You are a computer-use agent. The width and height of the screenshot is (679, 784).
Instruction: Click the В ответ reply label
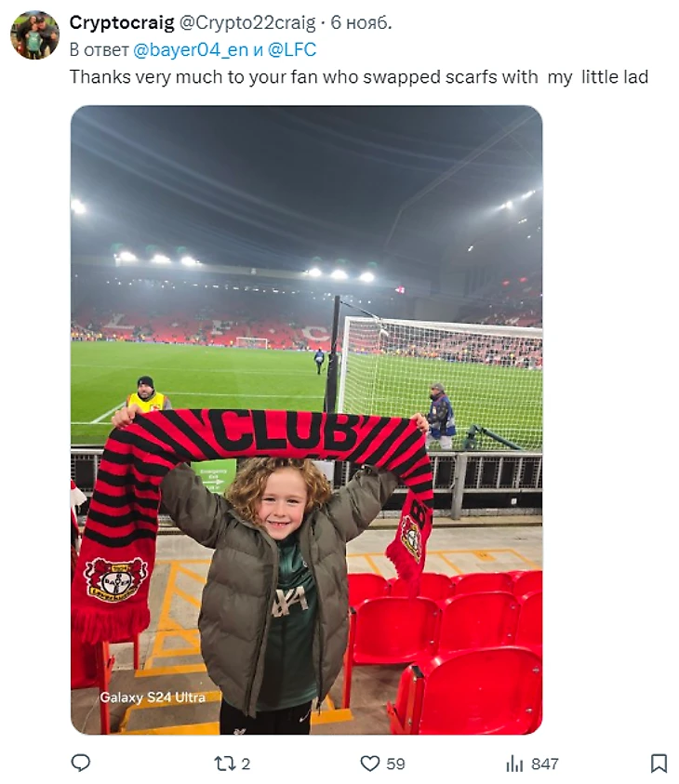click(x=99, y=49)
